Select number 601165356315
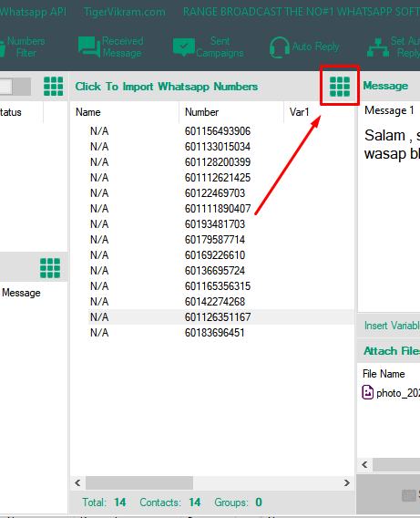Image resolution: width=420 pixels, height=518 pixels. (218, 286)
